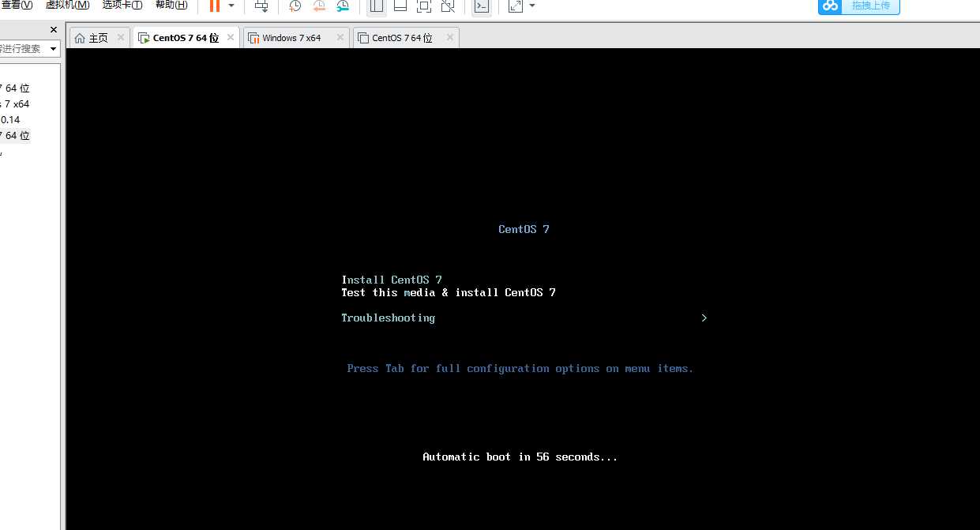Screen dimensions: 980x530
Task: Click the 拖拽上传 cloud upload button
Action: 859,6
